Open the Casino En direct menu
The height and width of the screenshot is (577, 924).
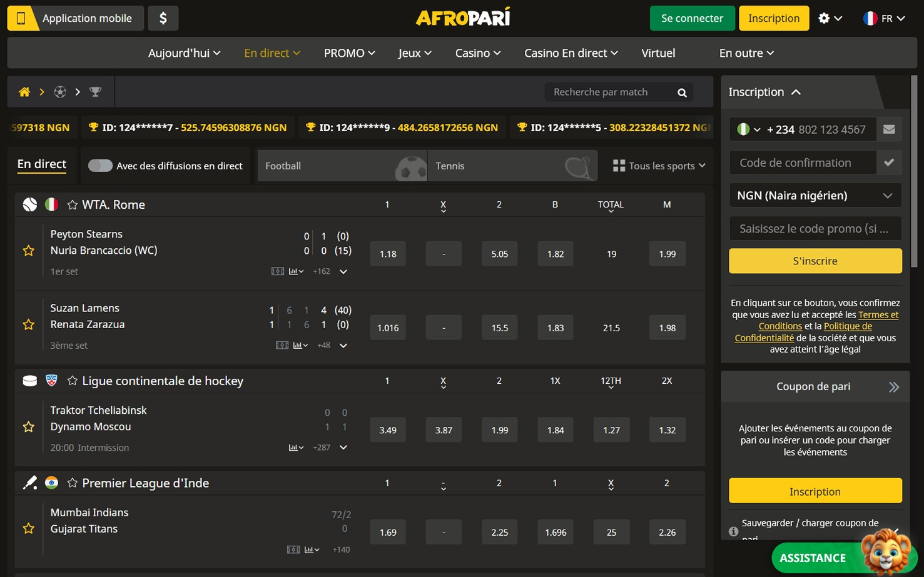click(571, 53)
